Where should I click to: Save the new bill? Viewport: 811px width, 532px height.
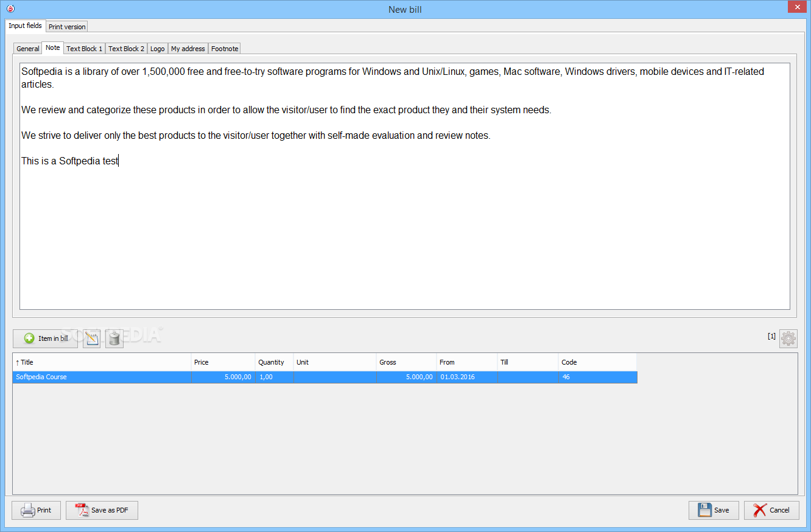click(714, 510)
